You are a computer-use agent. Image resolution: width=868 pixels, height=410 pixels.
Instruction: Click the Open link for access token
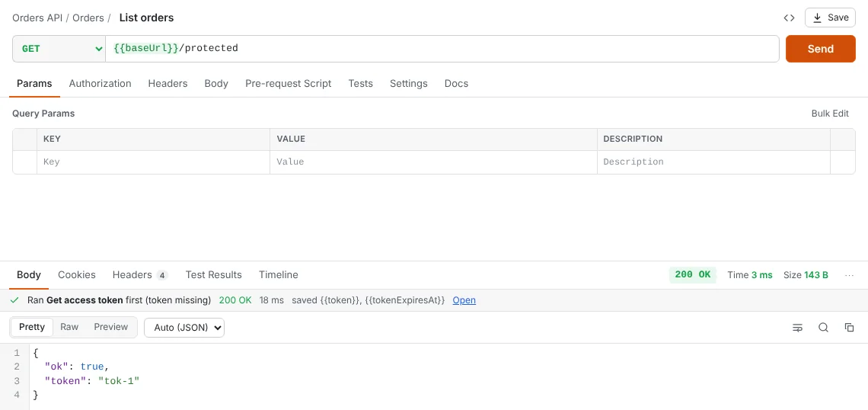(x=464, y=300)
